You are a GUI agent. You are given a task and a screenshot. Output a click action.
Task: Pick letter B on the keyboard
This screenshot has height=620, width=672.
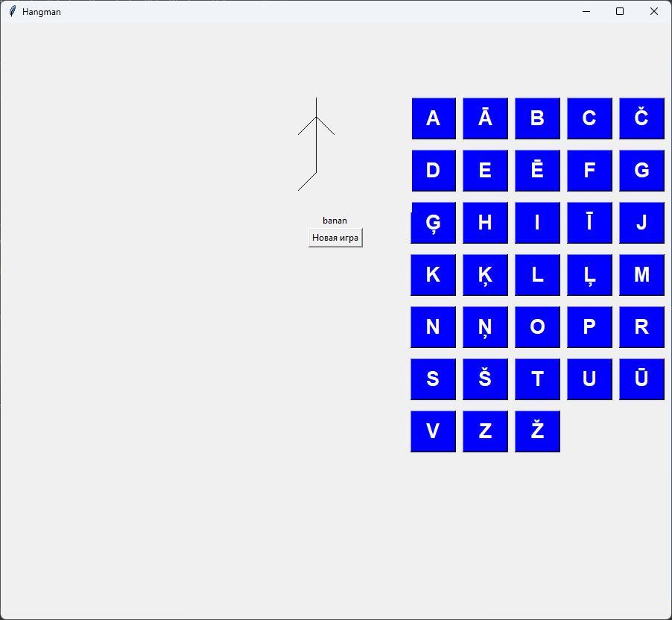pyautogui.click(x=537, y=118)
